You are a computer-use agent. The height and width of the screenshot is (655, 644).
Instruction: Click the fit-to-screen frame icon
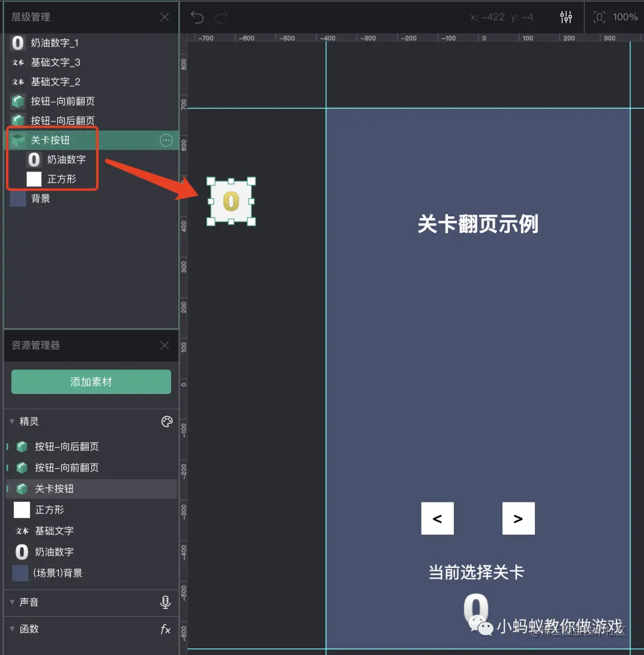coord(599,17)
